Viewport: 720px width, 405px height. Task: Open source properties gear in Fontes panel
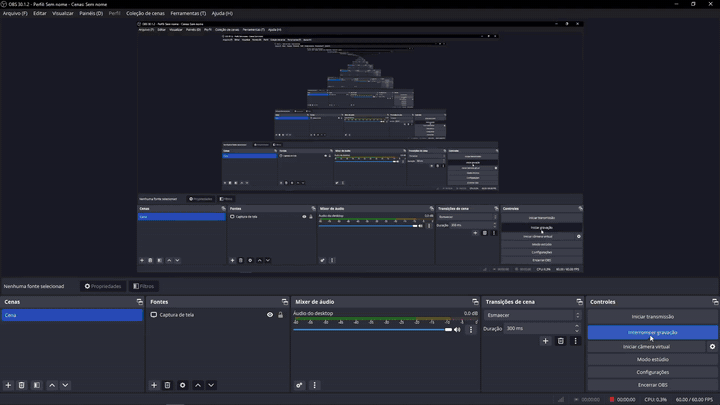click(x=182, y=385)
